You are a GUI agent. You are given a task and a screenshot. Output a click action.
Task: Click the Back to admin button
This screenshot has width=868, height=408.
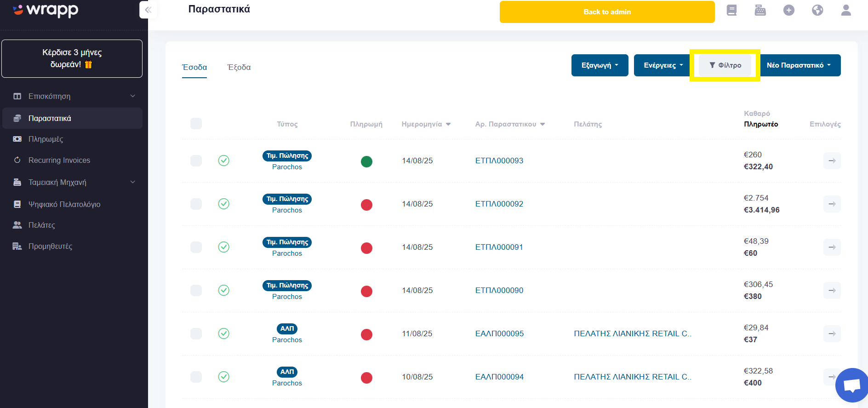(x=607, y=12)
